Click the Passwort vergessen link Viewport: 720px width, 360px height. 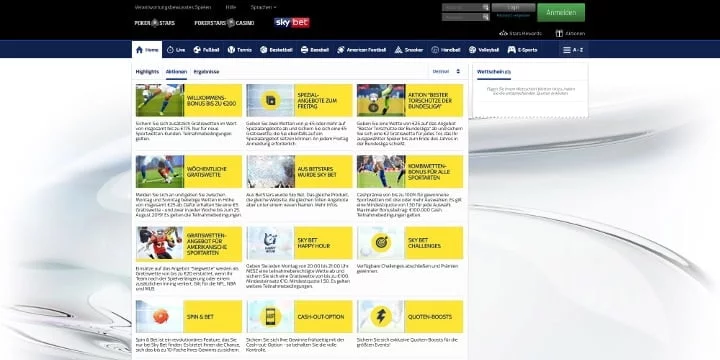(x=513, y=16)
